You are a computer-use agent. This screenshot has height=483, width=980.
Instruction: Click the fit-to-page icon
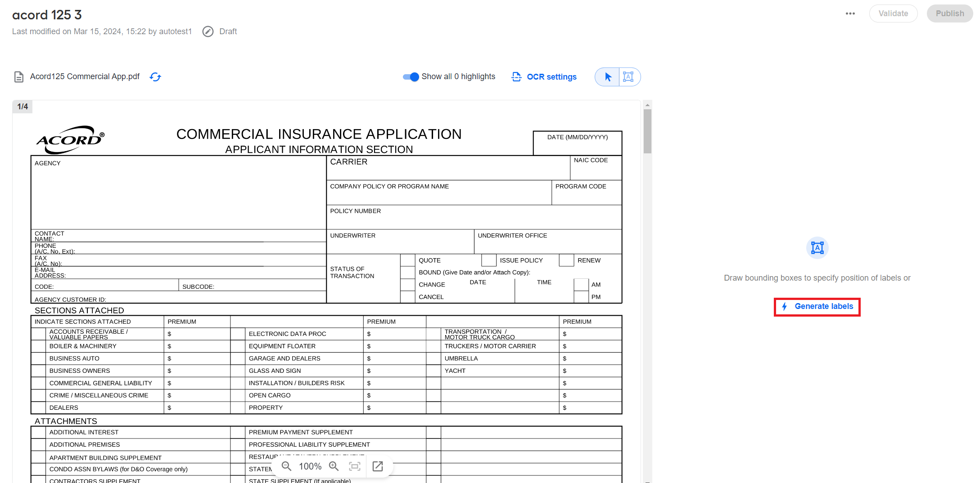click(x=355, y=466)
